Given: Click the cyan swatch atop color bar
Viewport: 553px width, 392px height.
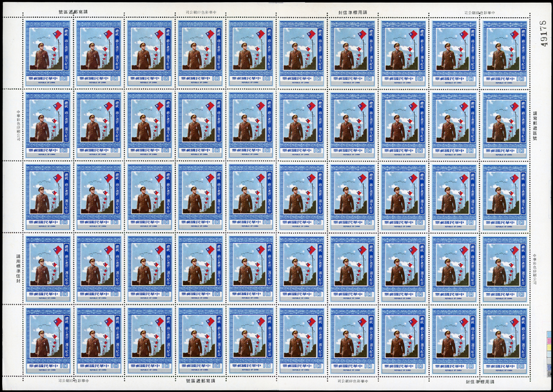Looking at the screenshot, I should click(549, 334).
